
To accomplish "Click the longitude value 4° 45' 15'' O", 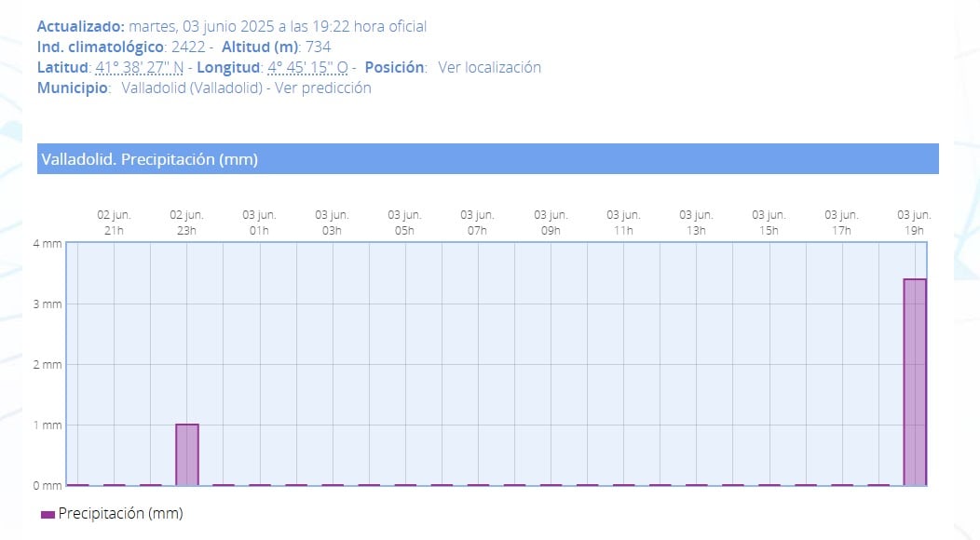I will point(307,67).
